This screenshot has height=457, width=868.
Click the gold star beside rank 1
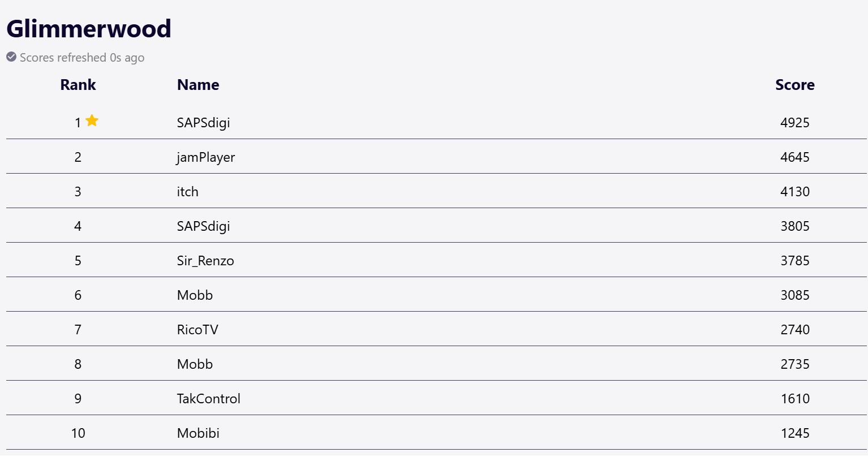point(92,120)
